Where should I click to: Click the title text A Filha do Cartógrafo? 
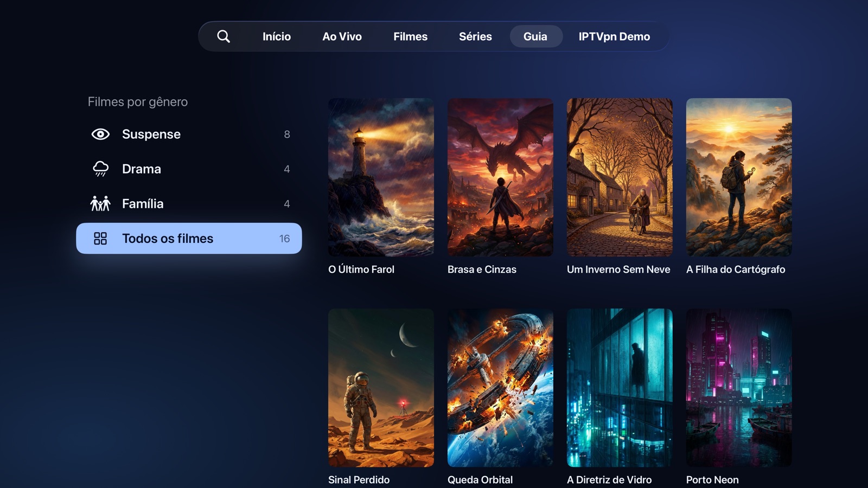point(736,269)
